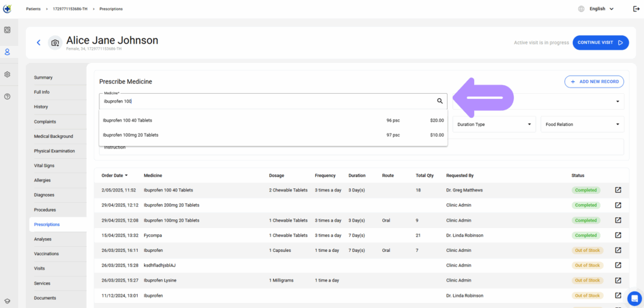Open the settings gear in left sidebar
Screen dimensions: 644x308
tap(7, 74)
